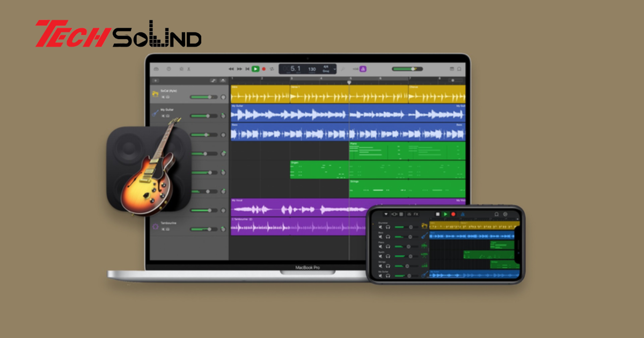Open the LCD display mode dropdown arrow

pos(334,69)
